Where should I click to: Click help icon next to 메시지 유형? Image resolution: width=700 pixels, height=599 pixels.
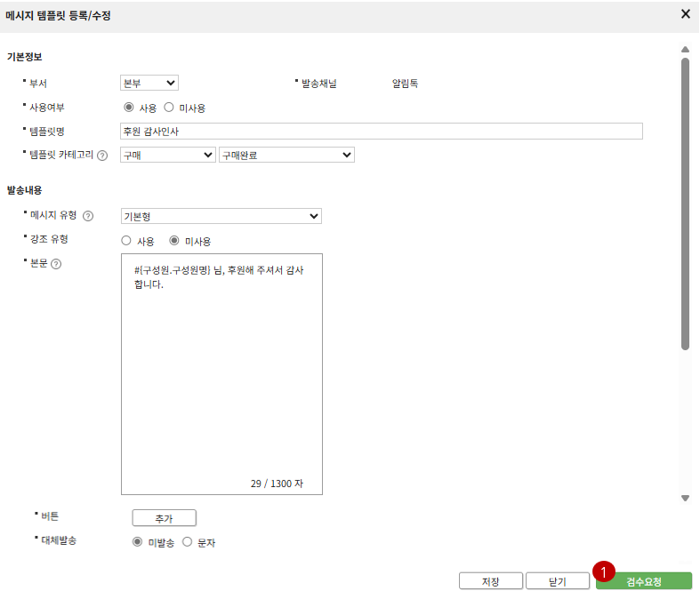[x=88, y=216]
